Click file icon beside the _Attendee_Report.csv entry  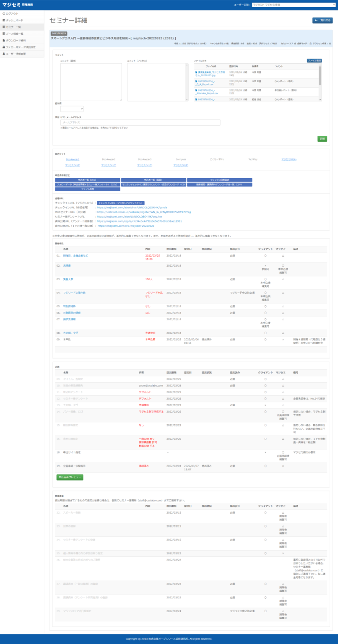(196, 90)
